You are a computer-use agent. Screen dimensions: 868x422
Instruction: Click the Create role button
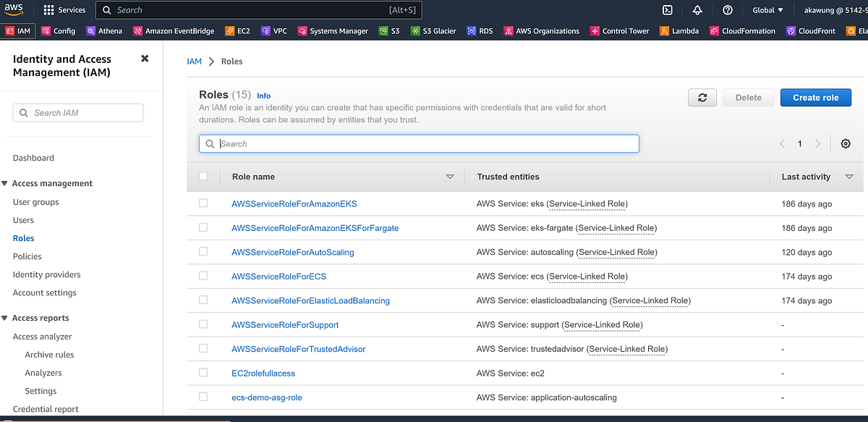click(815, 97)
